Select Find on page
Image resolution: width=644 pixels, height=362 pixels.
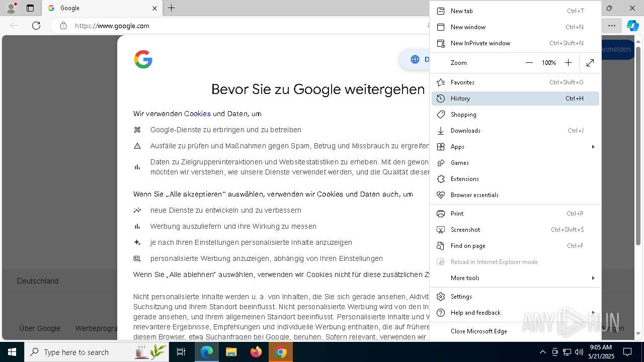tap(515, 246)
